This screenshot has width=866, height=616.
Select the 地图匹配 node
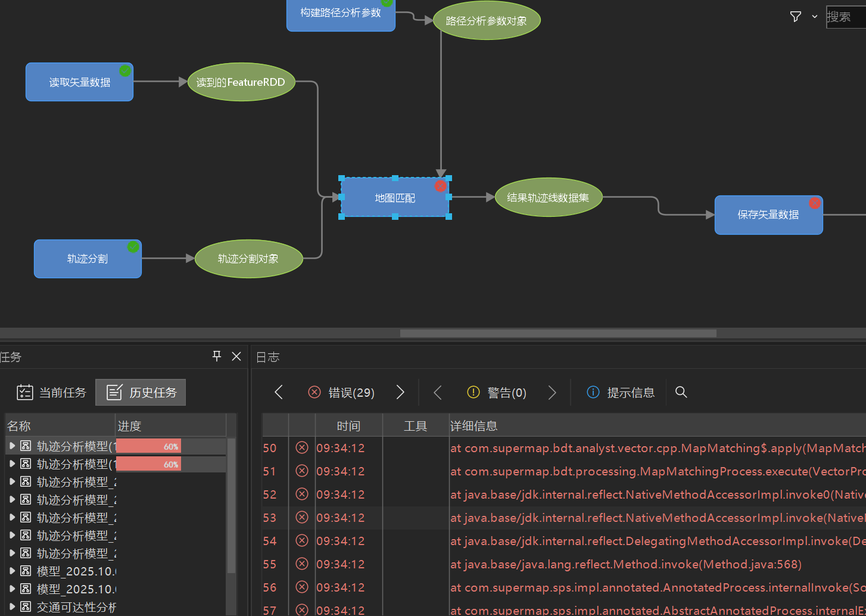(395, 198)
